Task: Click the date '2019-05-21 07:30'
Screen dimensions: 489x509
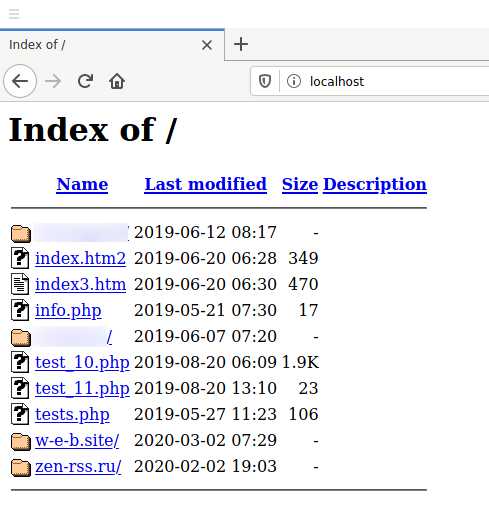Action: coord(205,310)
